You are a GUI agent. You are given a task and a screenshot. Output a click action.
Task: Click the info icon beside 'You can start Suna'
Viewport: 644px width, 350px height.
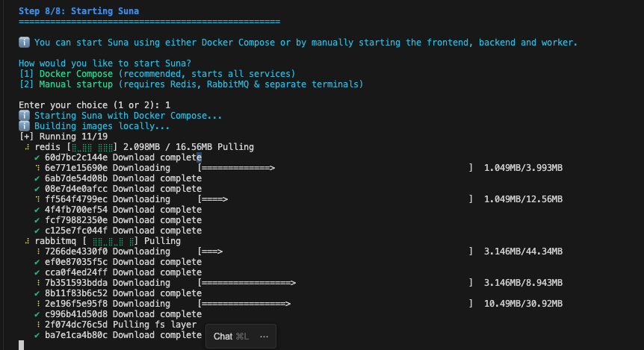pyautogui.click(x=24, y=43)
